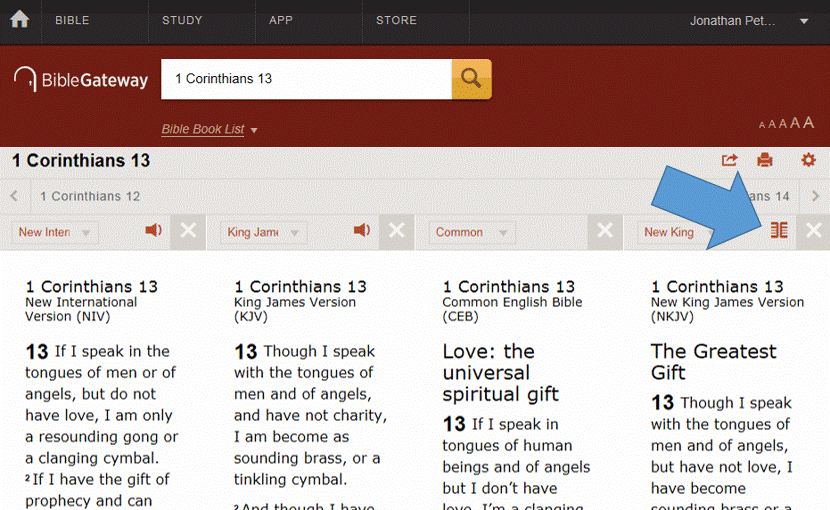
Task: Open the BIBLE menu
Action: pos(72,20)
